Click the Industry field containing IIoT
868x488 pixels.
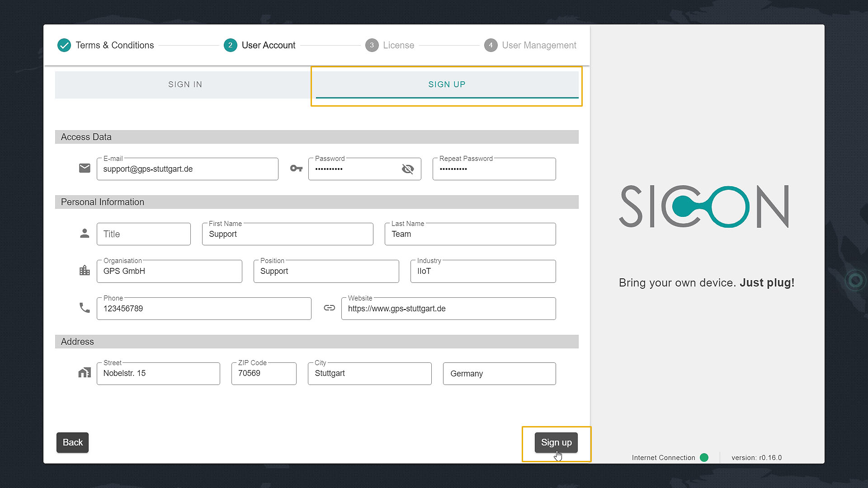click(483, 272)
